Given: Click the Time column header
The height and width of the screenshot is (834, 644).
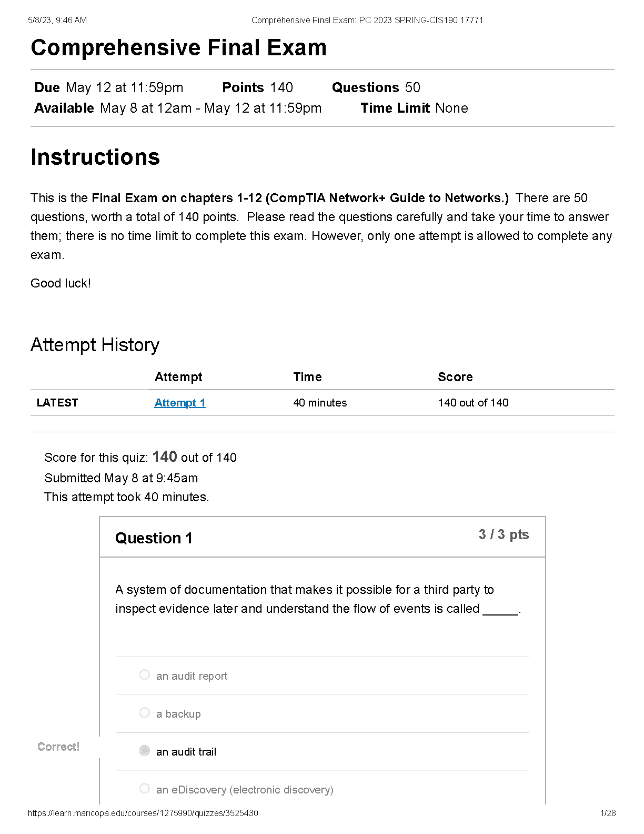Looking at the screenshot, I should coord(307,377).
